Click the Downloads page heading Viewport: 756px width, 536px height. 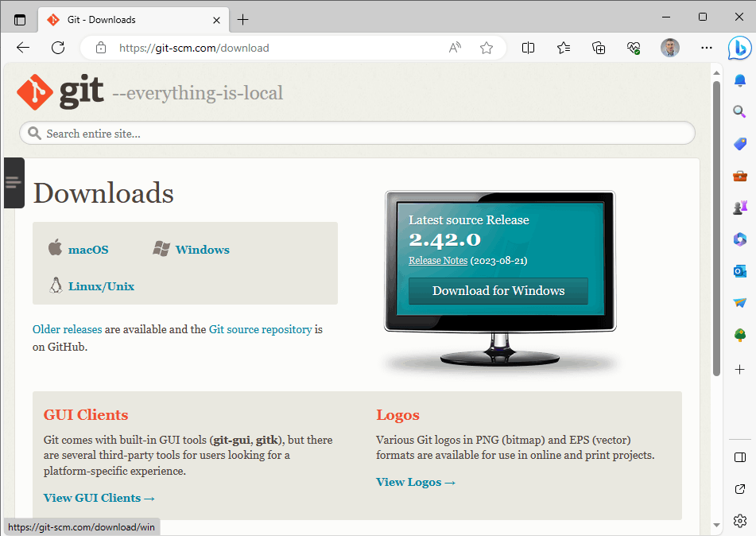pos(103,193)
